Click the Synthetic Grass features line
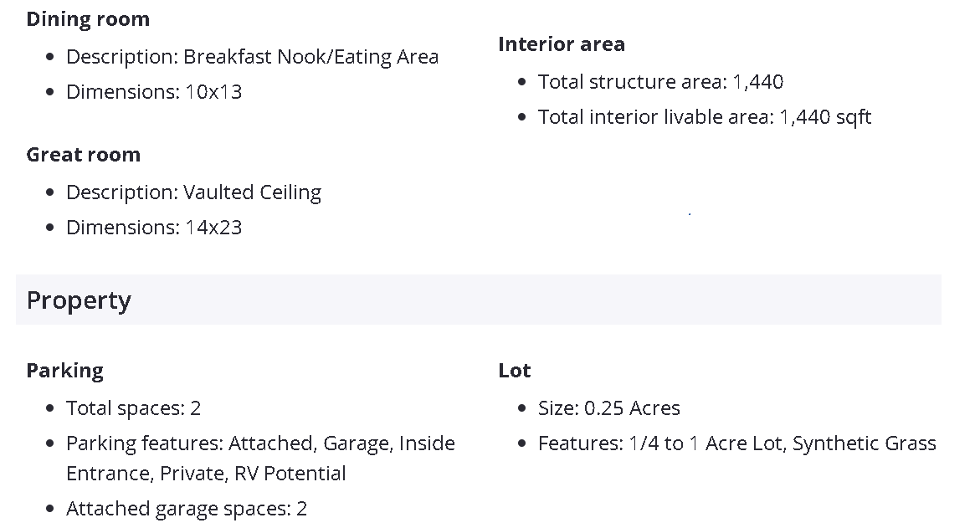This screenshot has height=528, width=980. coord(736,443)
